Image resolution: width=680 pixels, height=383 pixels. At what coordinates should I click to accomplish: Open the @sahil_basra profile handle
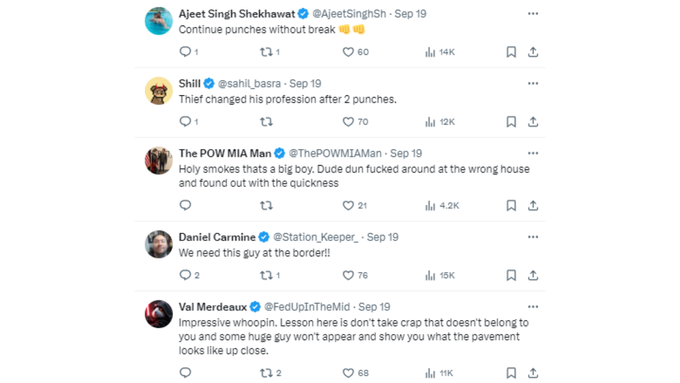pos(249,84)
